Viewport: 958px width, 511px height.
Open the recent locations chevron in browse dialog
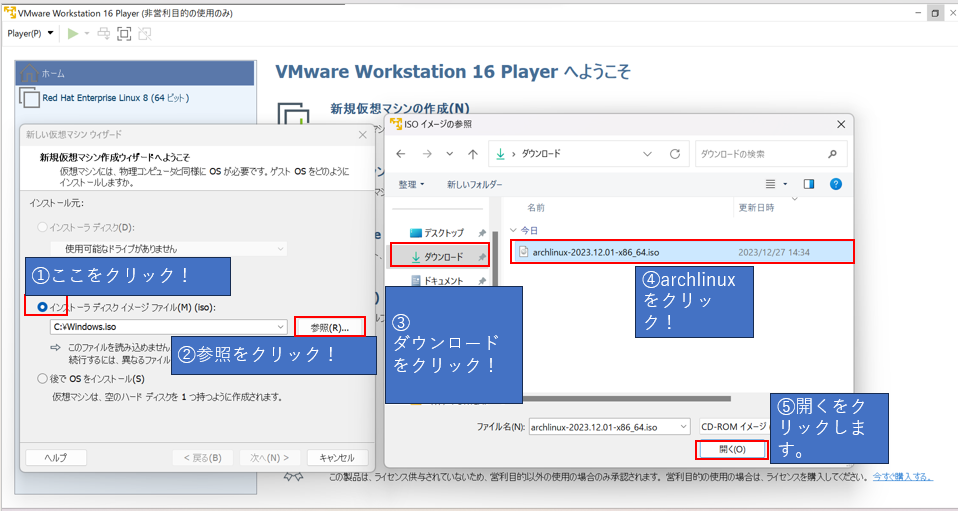point(450,154)
